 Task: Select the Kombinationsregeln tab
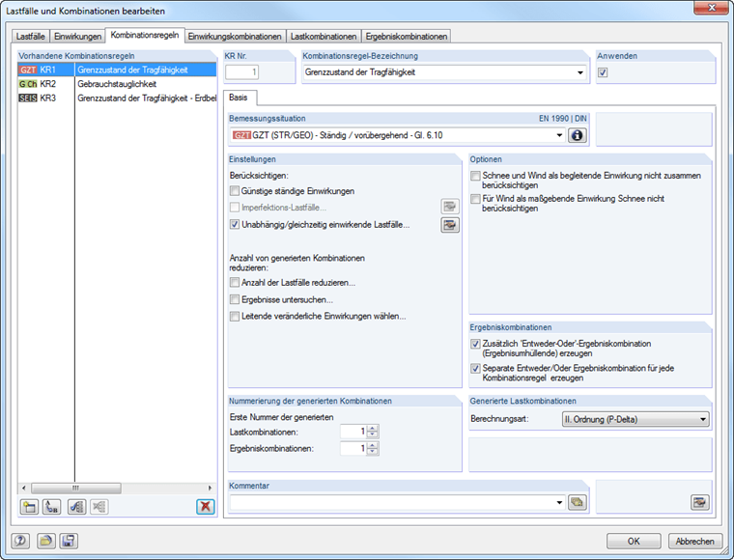point(145,35)
